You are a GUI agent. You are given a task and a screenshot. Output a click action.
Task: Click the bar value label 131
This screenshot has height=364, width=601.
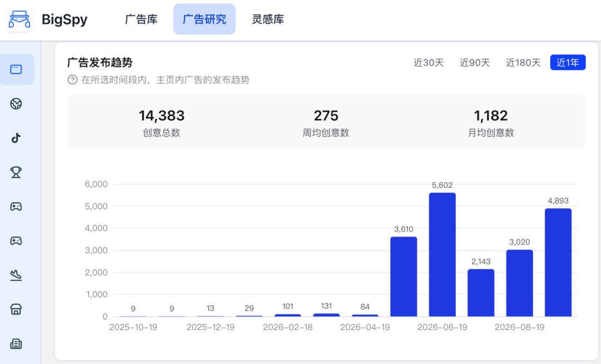326,306
